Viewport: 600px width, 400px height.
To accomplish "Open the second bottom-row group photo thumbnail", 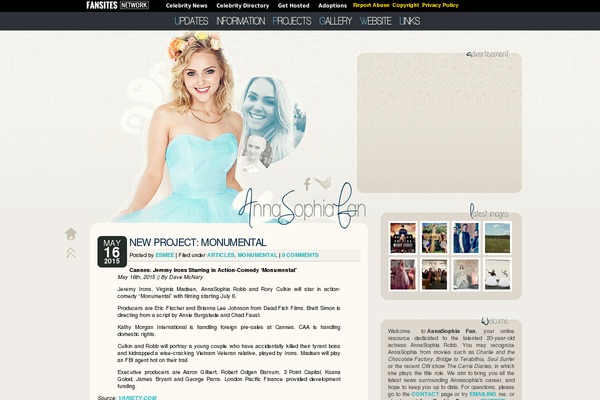I will pyautogui.click(x=434, y=274).
